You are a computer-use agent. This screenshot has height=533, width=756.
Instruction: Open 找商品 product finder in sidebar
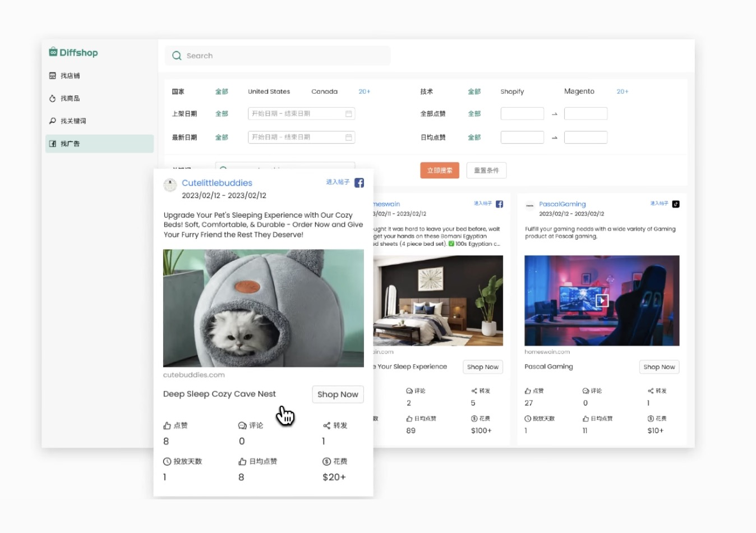[x=70, y=98]
